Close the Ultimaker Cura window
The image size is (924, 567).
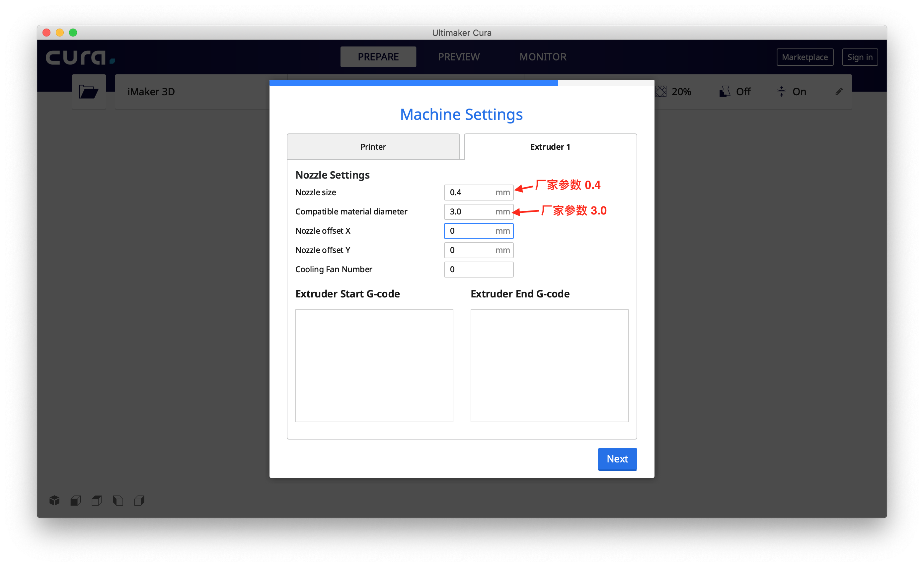tap(46, 33)
